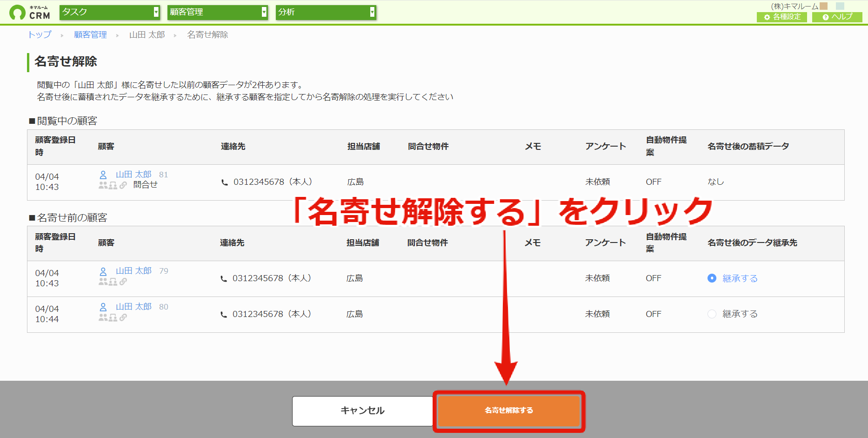The width and height of the screenshot is (868, 438).
Task: Click 山田 太郎 in the breadcrumb
Action: pos(147,34)
